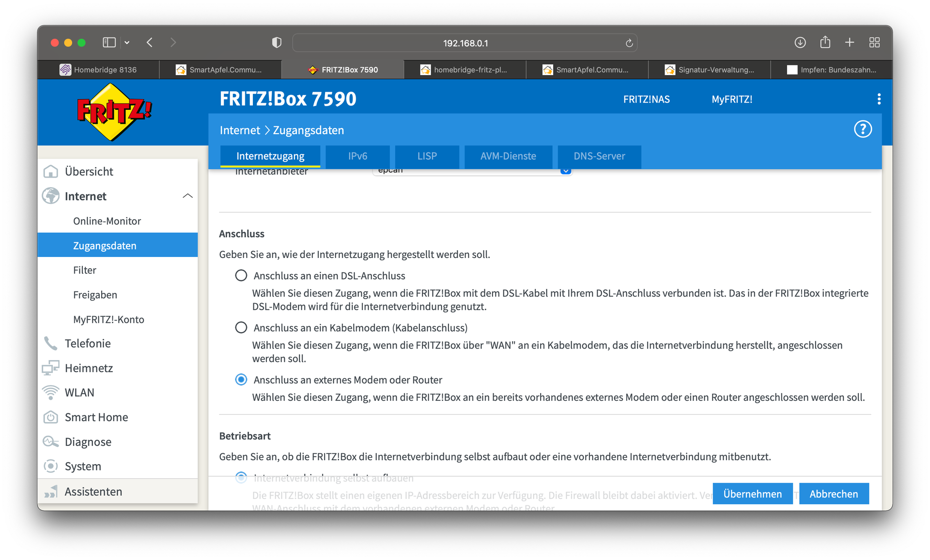This screenshot has width=930, height=560.
Task: Switch to the DNS-Server tab
Action: pyautogui.click(x=599, y=156)
